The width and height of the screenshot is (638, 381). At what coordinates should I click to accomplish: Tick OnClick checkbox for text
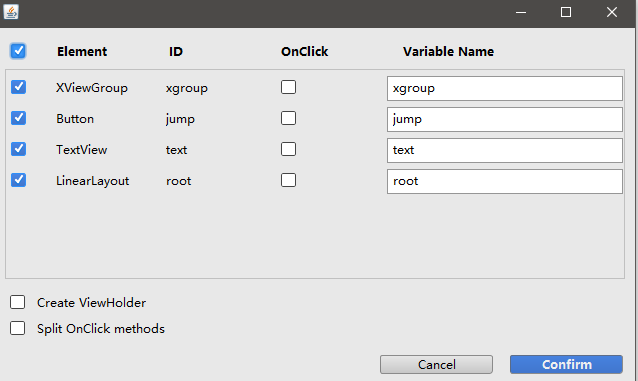[x=288, y=149]
